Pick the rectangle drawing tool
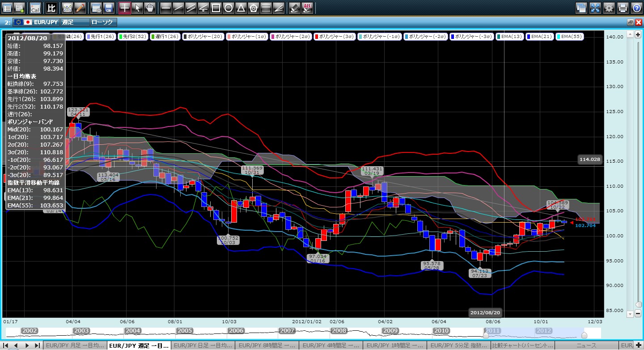This screenshot has width=644, height=350. point(216,8)
